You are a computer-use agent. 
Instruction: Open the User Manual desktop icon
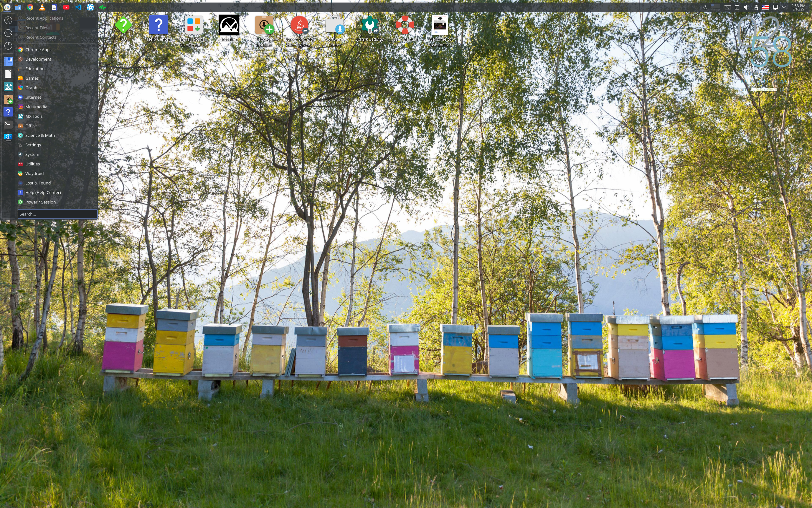point(405,28)
